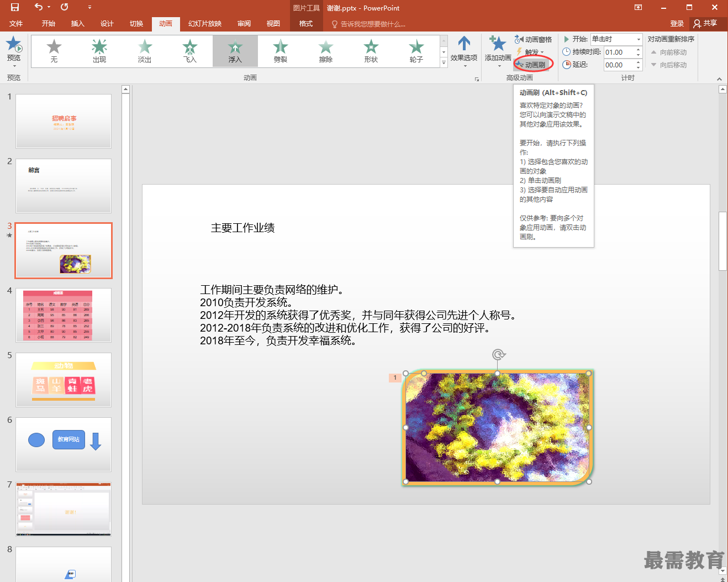Open 效果选项 effect options dropdown
Image resolution: width=728 pixels, height=582 pixels.
tap(464, 52)
